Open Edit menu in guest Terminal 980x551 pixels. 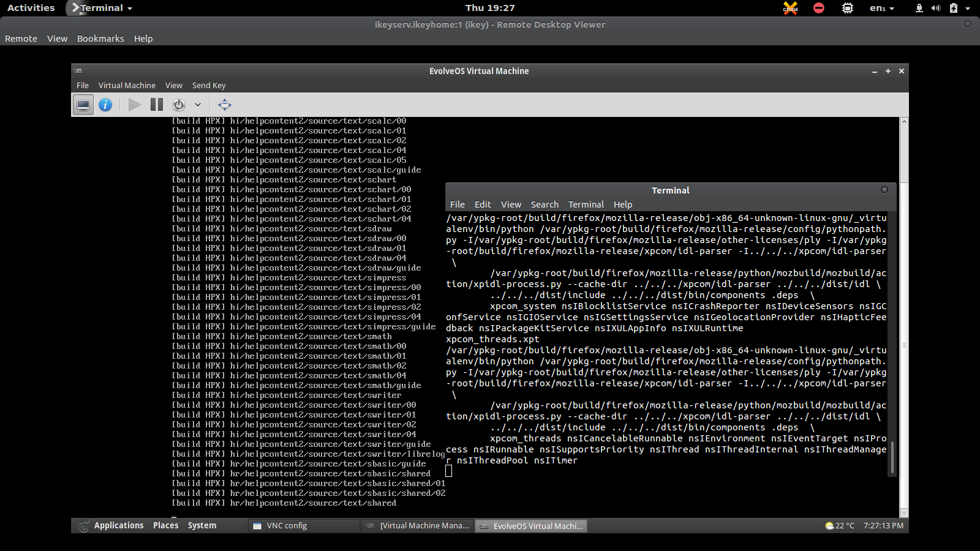click(x=483, y=204)
